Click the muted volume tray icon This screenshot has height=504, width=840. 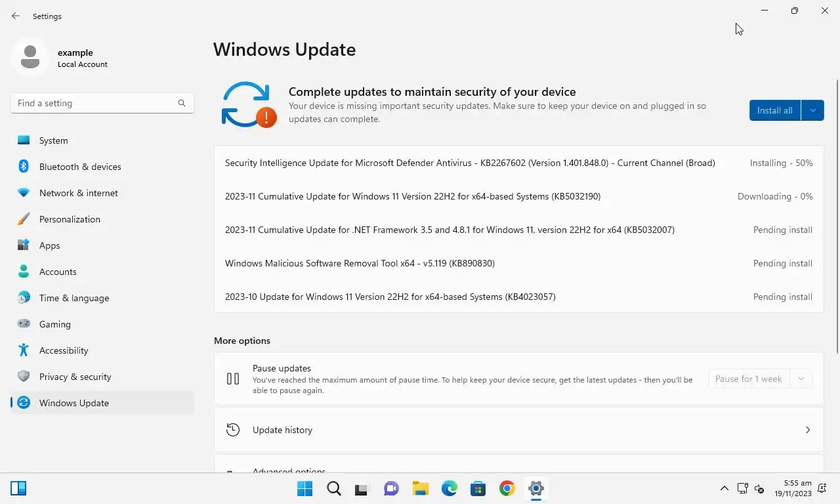[x=759, y=488]
